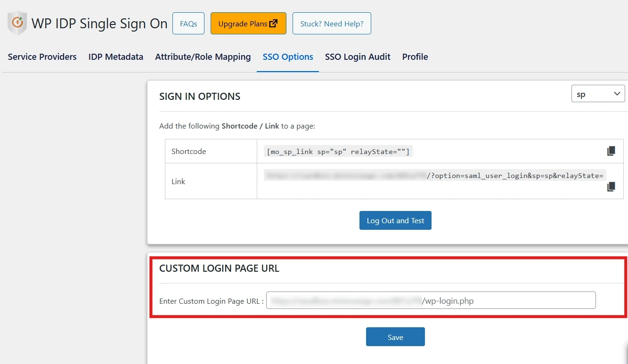Click the Enter Custom Login Page URL label
The image size is (628, 364).
pyautogui.click(x=211, y=301)
